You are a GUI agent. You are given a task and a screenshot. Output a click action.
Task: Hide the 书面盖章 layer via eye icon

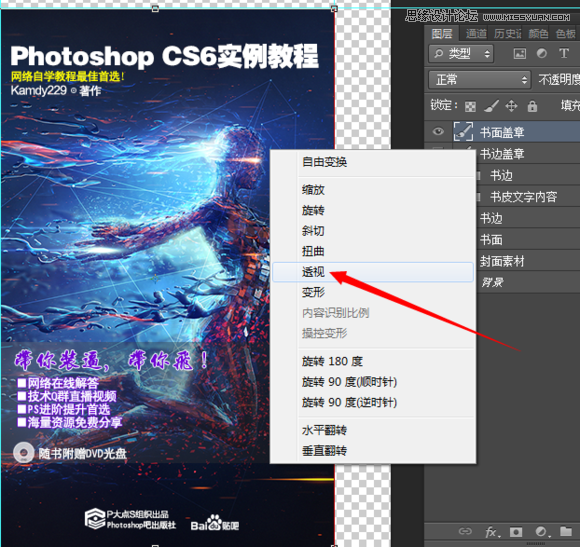tap(438, 131)
